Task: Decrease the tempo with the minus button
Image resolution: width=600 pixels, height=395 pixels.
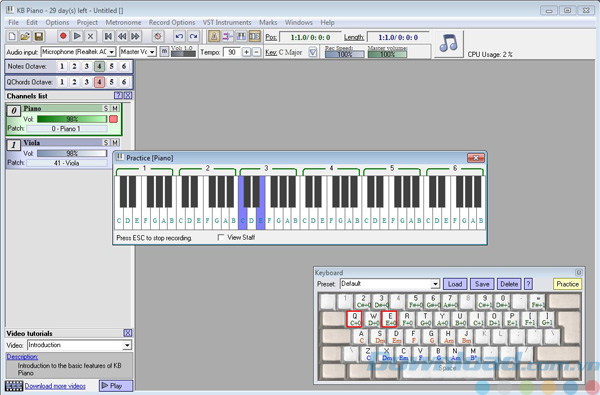Action: (257, 52)
